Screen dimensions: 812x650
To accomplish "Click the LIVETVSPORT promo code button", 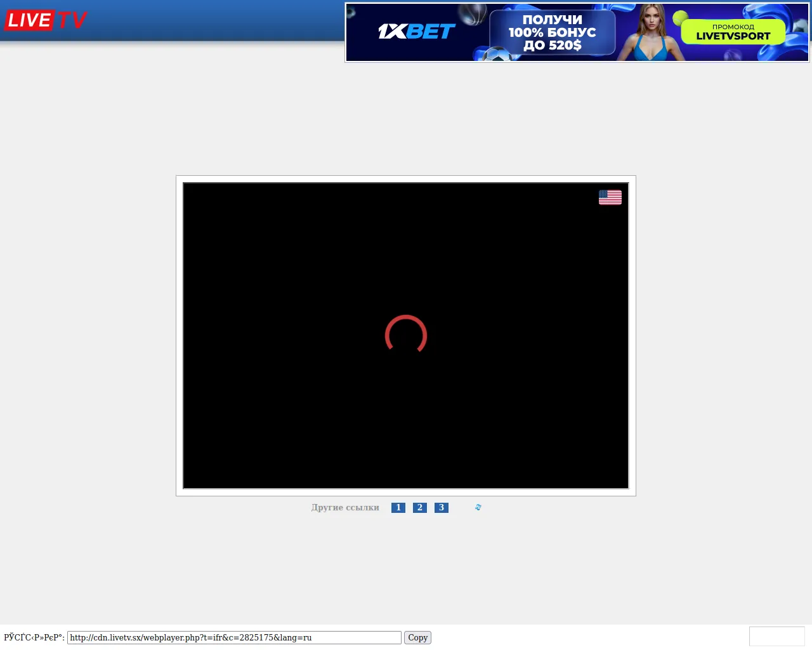I will pyautogui.click(x=733, y=32).
